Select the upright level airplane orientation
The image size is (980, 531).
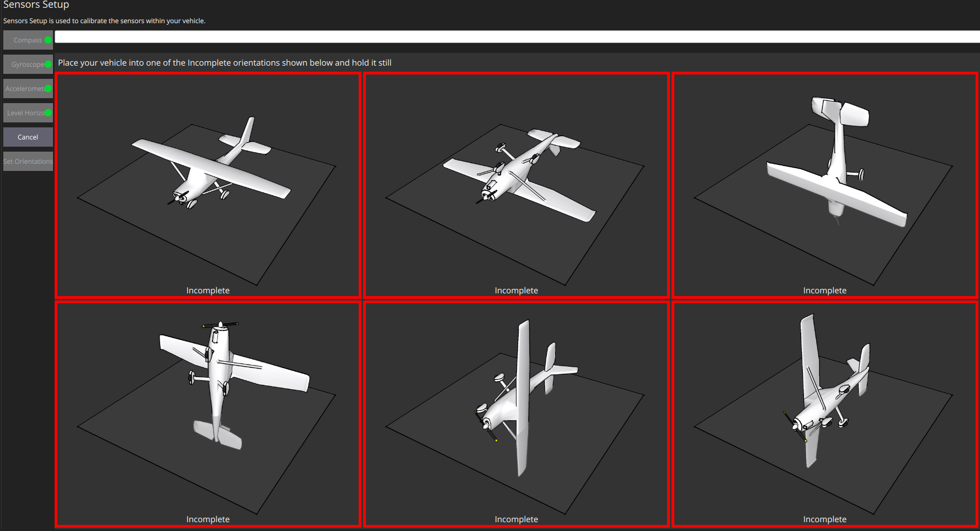tap(208, 185)
